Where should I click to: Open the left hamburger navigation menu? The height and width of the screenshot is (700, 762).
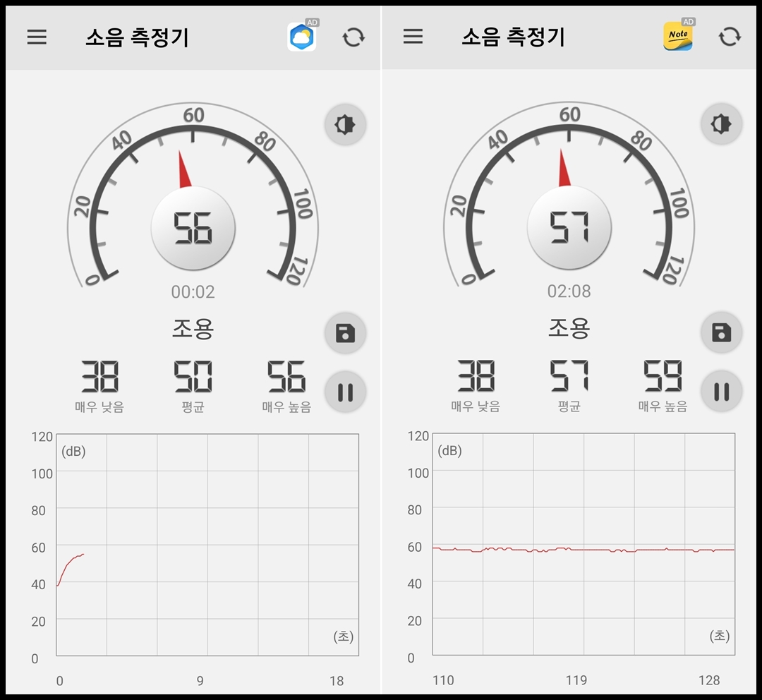click(x=37, y=37)
